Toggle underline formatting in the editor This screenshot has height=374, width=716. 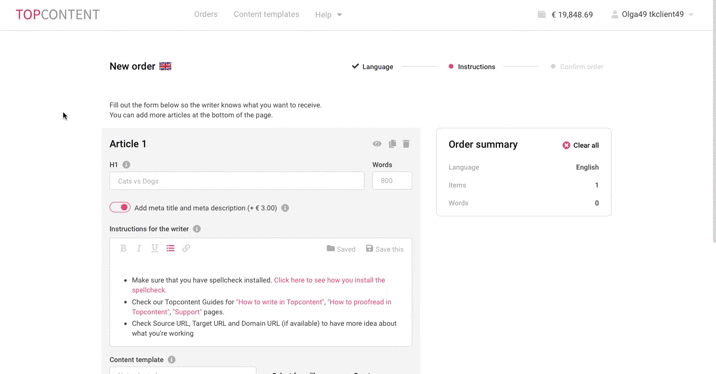coord(155,248)
